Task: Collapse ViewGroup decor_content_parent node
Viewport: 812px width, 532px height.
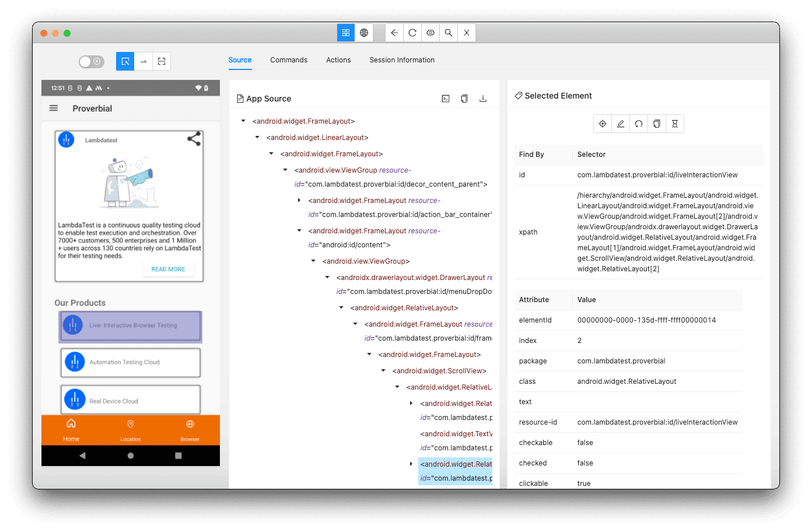Action: coord(285,170)
